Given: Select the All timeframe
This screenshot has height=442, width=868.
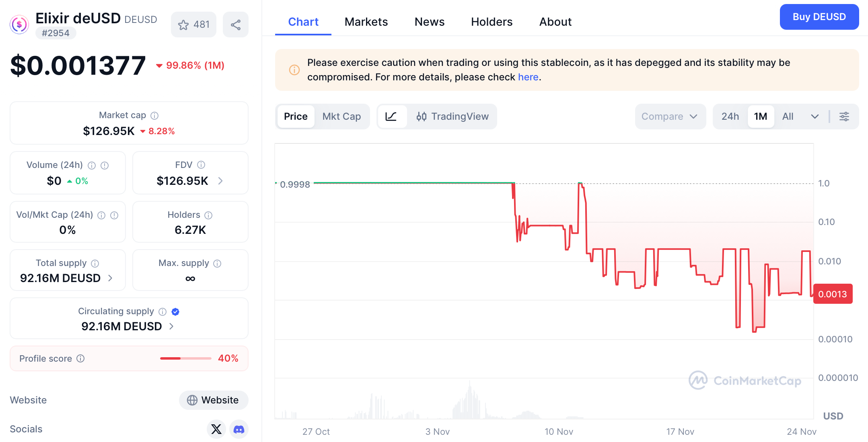Looking at the screenshot, I should point(788,117).
